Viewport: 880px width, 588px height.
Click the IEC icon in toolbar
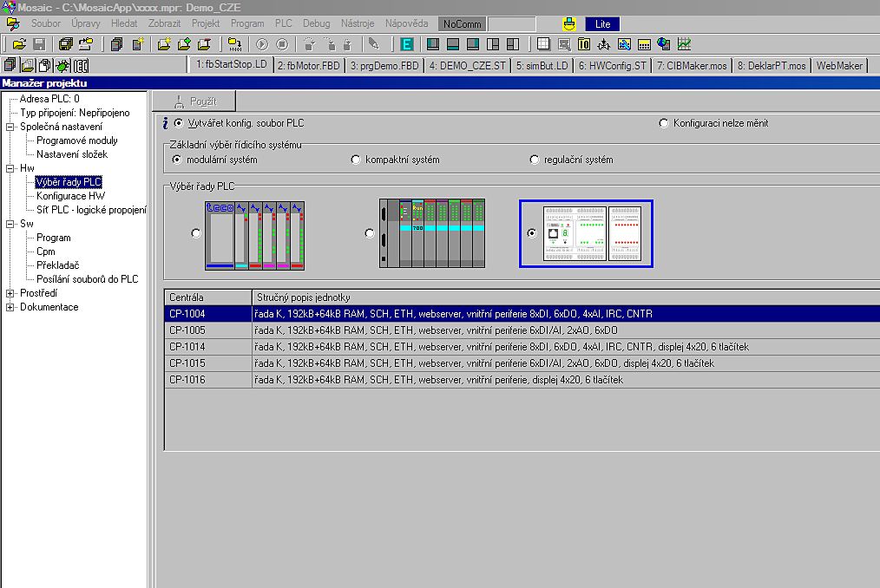coord(81,65)
